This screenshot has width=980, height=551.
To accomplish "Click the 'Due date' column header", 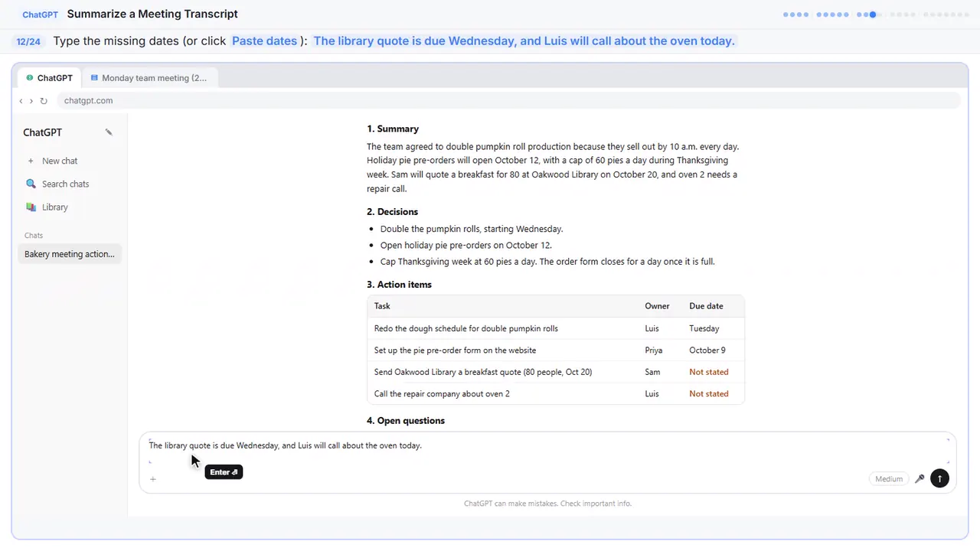I will (x=706, y=306).
